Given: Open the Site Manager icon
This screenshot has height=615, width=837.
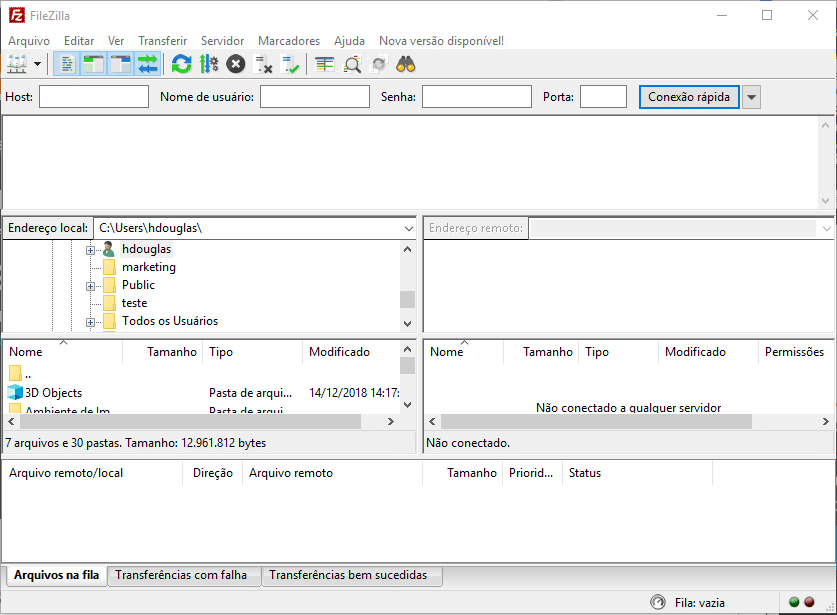Looking at the screenshot, I should pyautogui.click(x=17, y=65).
